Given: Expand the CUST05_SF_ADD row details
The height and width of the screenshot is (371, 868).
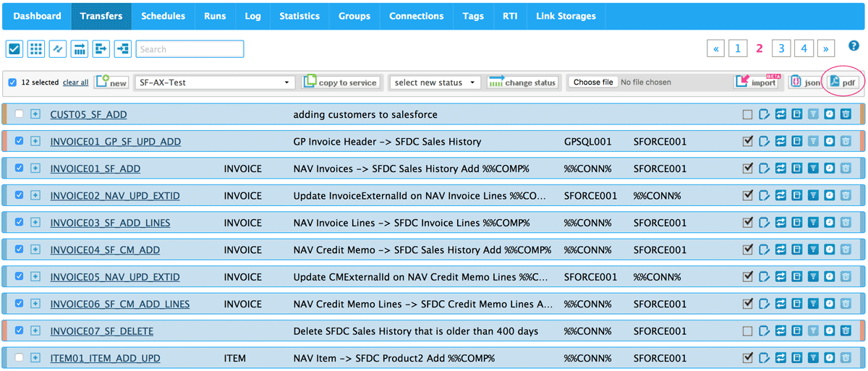Looking at the screenshot, I should (x=35, y=114).
